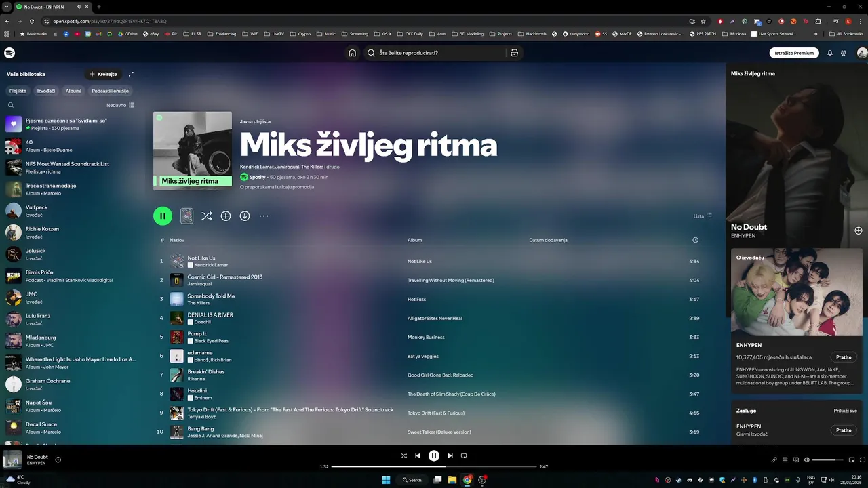868x488 pixels.
Task: Open Chrome from the Windows taskbar
Action: [467, 480]
